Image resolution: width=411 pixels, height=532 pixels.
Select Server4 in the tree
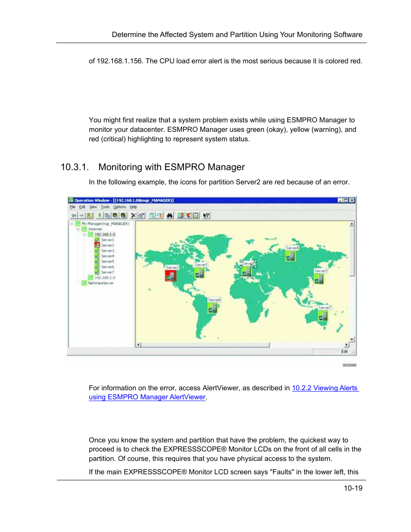(108, 256)
